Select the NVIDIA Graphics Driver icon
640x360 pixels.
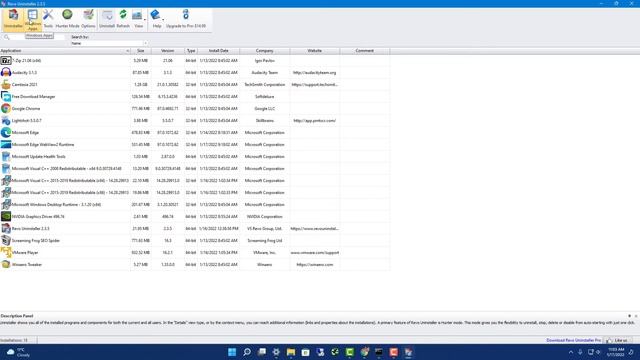[6, 216]
